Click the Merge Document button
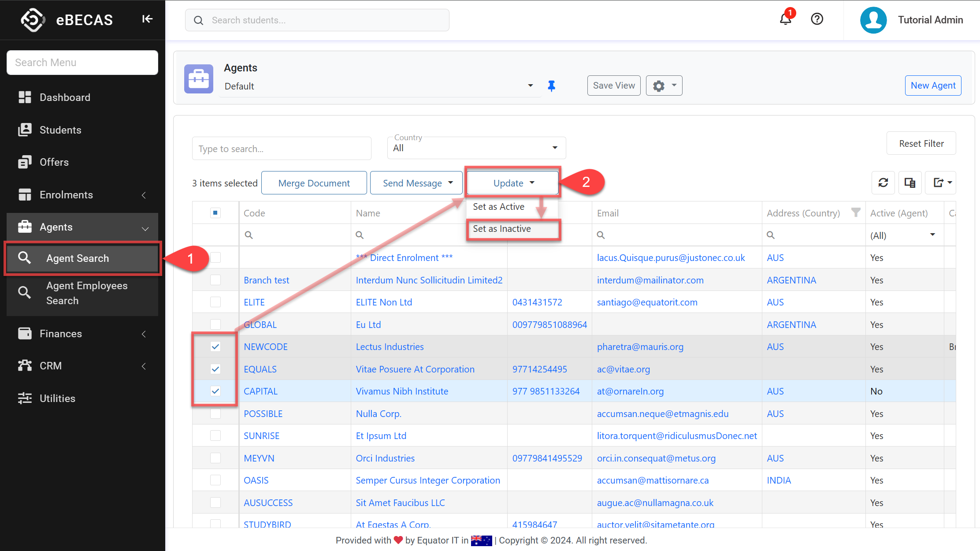Screen dimensions: 980x551 point(314,183)
